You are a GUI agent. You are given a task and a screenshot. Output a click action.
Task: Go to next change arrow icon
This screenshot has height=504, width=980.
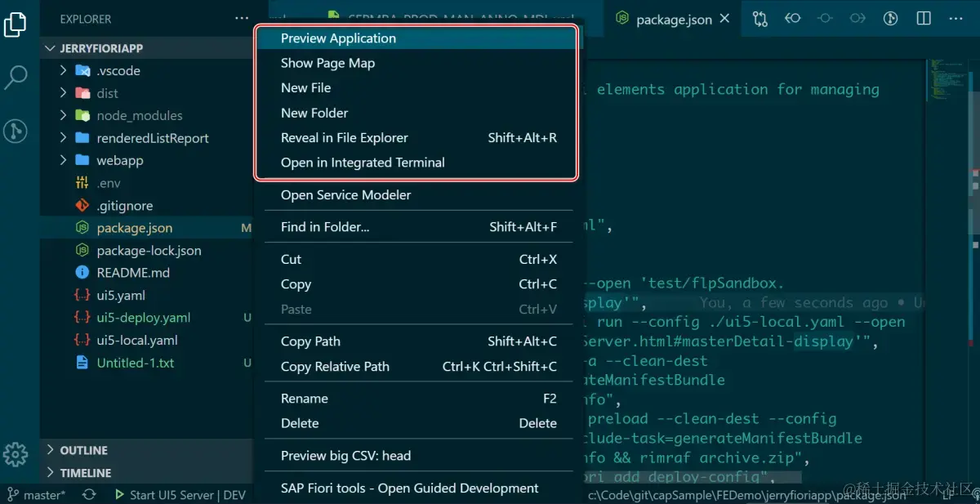857,18
